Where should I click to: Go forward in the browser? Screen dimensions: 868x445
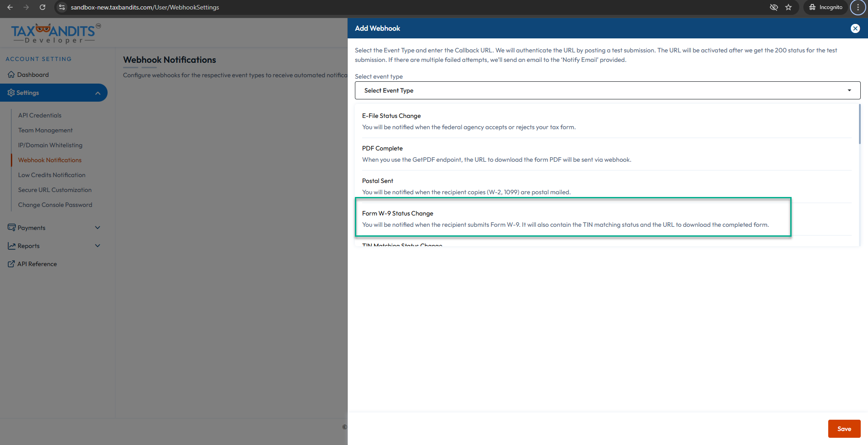(x=26, y=7)
